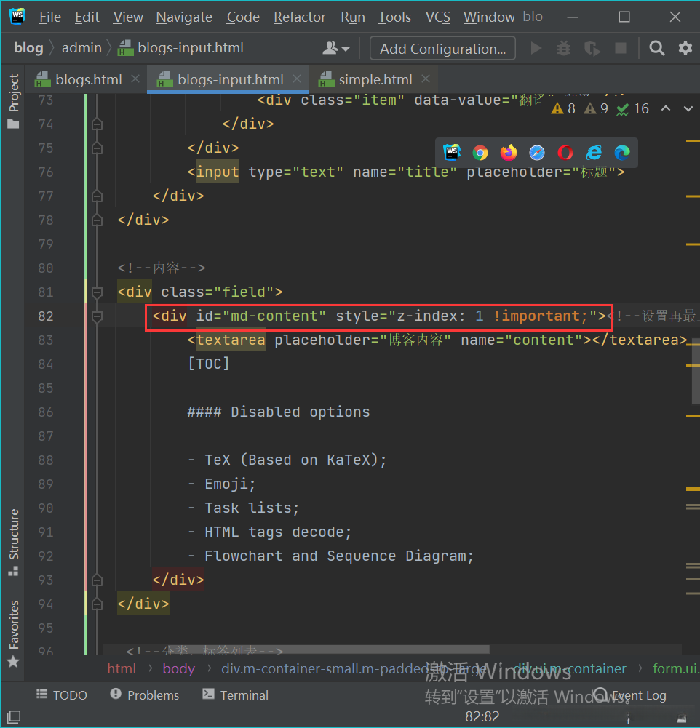The width and height of the screenshot is (700, 728).
Task: Click the Search Everywhere magnifier icon
Action: tap(657, 49)
